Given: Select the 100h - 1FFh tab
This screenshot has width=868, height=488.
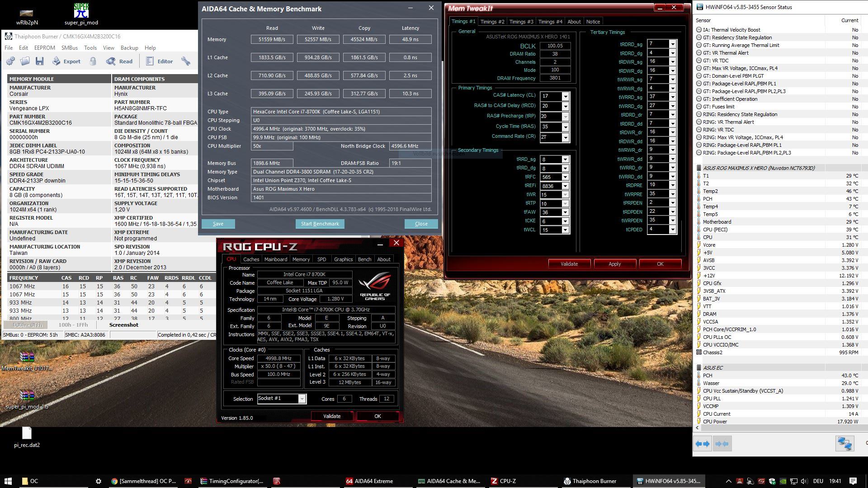Looking at the screenshot, I should [x=73, y=325].
